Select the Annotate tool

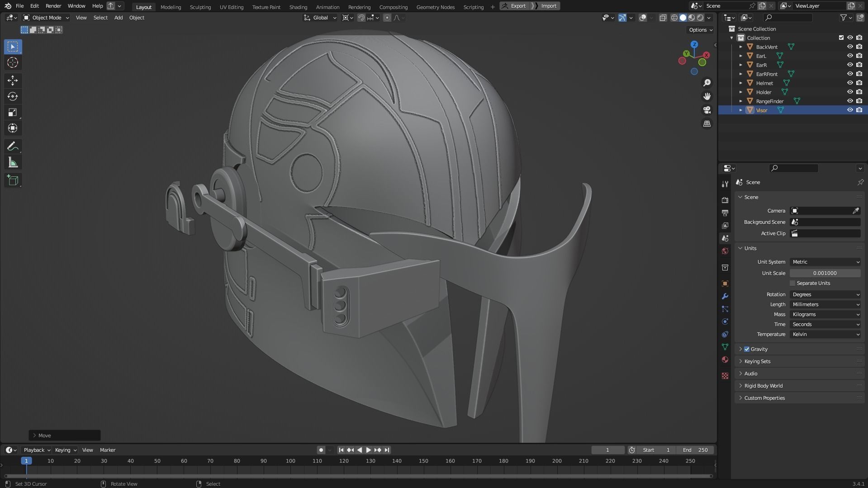pos(13,147)
